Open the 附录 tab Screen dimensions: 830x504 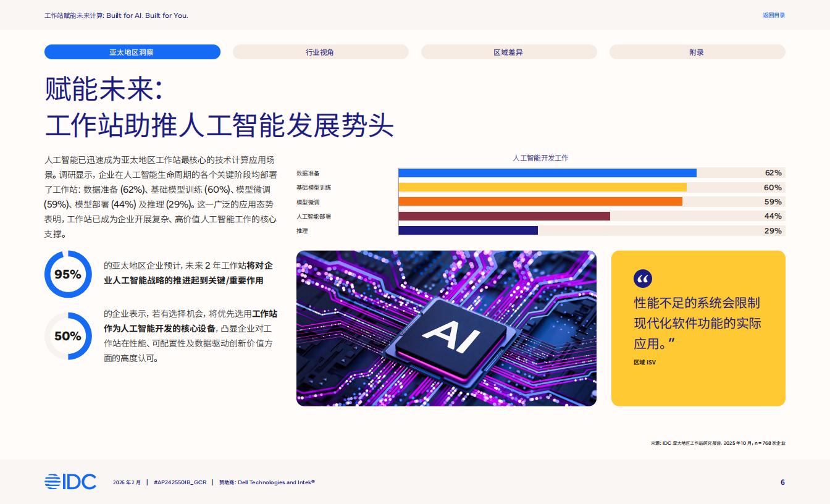pos(697,52)
